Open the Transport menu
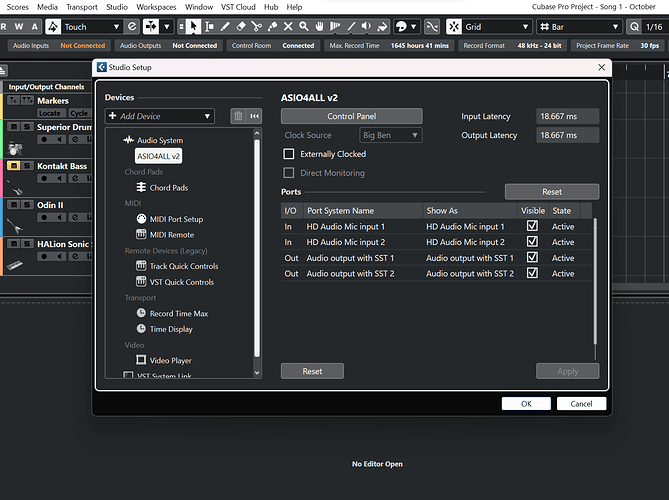Image resolution: width=669 pixels, height=500 pixels. (x=82, y=7)
